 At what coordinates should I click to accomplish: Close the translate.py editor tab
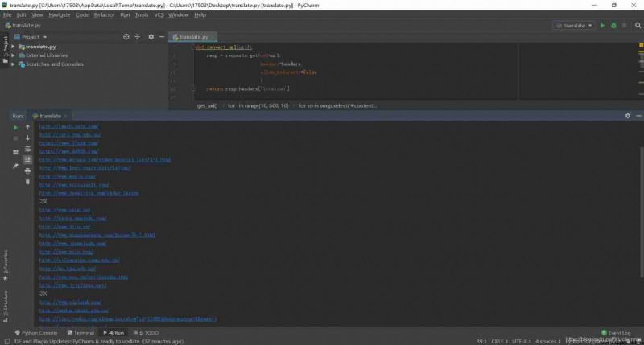coord(213,37)
